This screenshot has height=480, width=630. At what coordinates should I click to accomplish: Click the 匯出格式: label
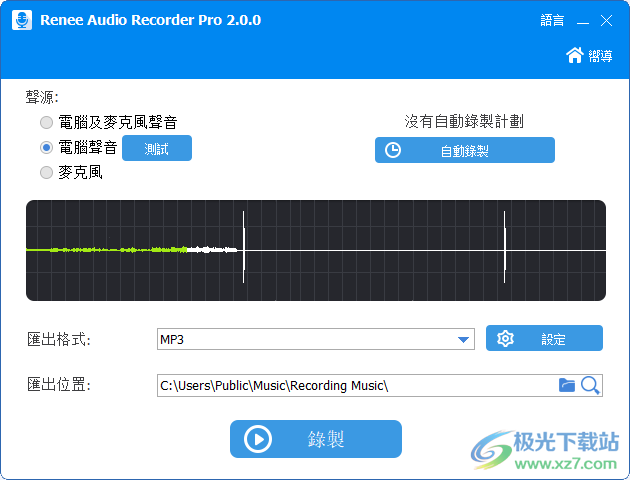[x=59, y=340]
